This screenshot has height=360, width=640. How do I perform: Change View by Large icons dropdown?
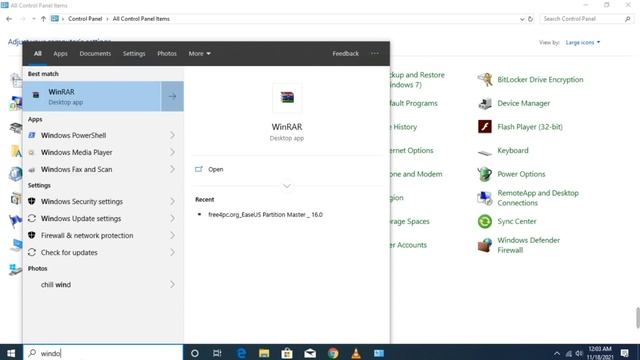[583, 42]
